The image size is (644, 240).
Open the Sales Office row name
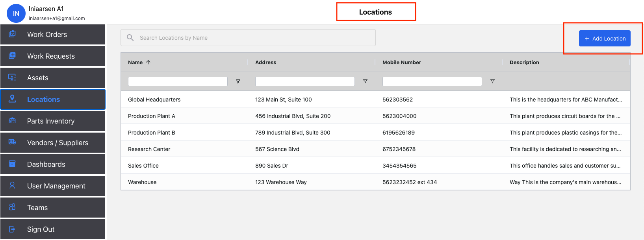click(143, 166)
